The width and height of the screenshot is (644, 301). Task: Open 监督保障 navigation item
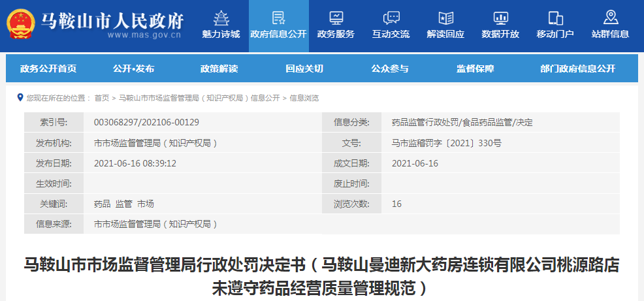point(475,69)
